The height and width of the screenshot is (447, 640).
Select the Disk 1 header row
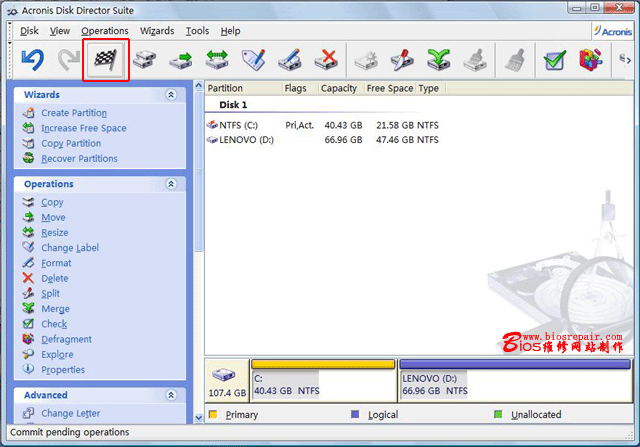[x=233, y=105]
